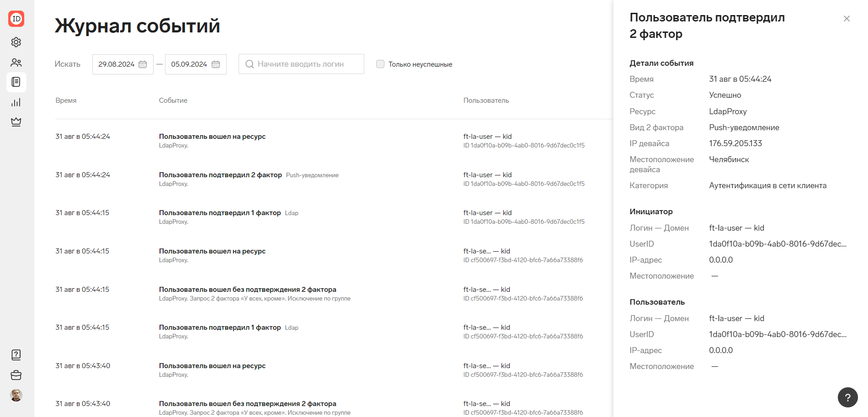Click the time value '31 авг в 05:44:24' in details

pyautogui.click(x=740, y=79)
